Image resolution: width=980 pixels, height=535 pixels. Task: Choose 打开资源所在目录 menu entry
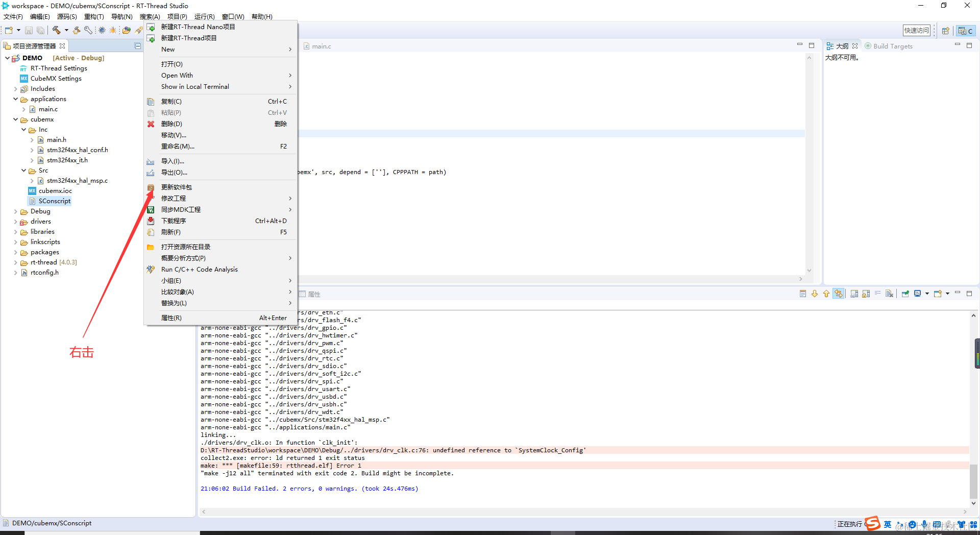pyautogui.click(x=220, y=247)
